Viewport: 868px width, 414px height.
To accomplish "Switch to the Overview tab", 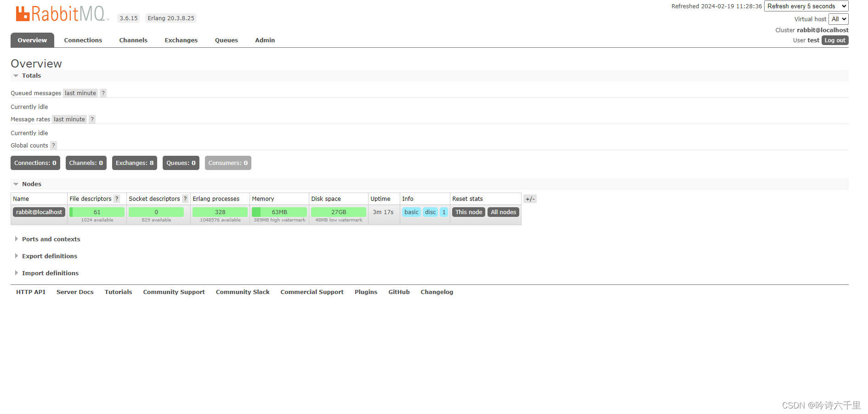I will (x=32, y=40).
